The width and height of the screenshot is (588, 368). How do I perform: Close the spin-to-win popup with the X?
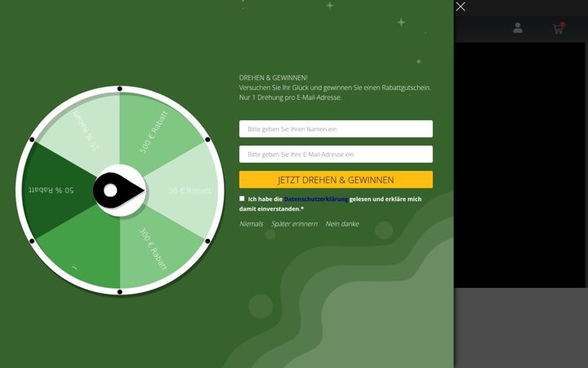point(461,7)
